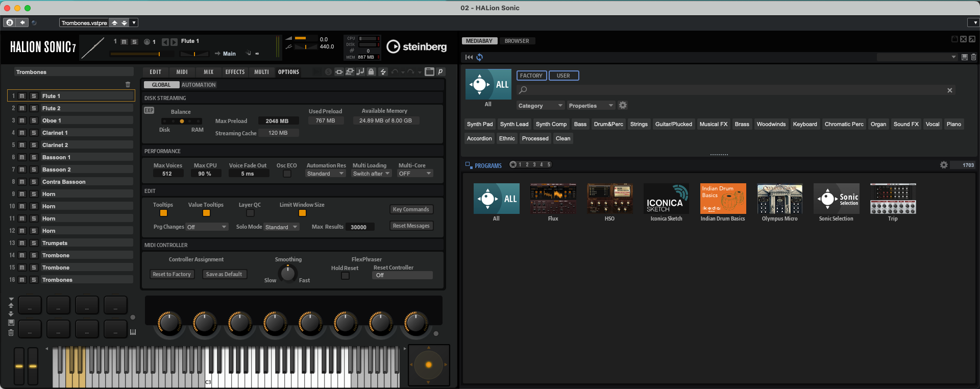Click the trash icon below Trombones multi name
Screen dimensions: 980x389
128,85
